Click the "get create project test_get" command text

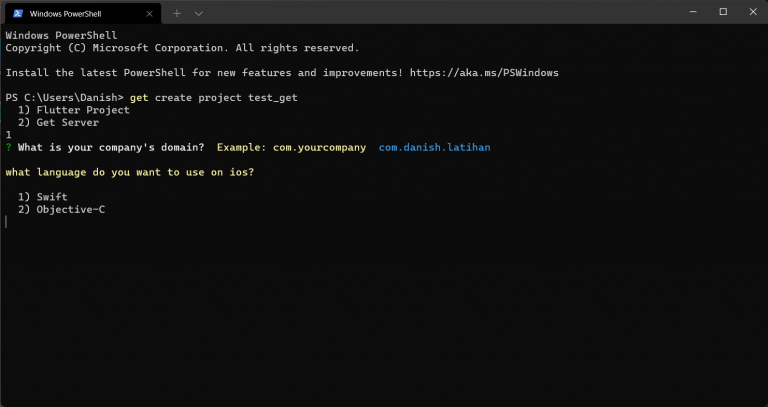(x=214, y=98)
